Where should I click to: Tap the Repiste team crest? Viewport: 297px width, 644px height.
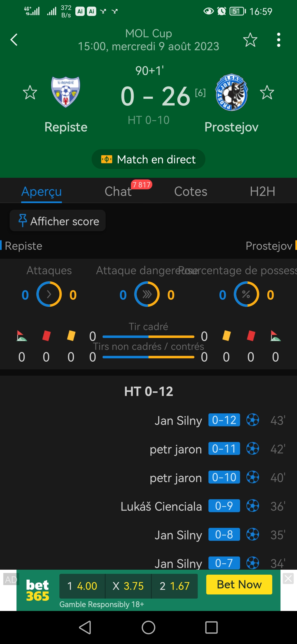pyautogui.click(x=66, y=92)
